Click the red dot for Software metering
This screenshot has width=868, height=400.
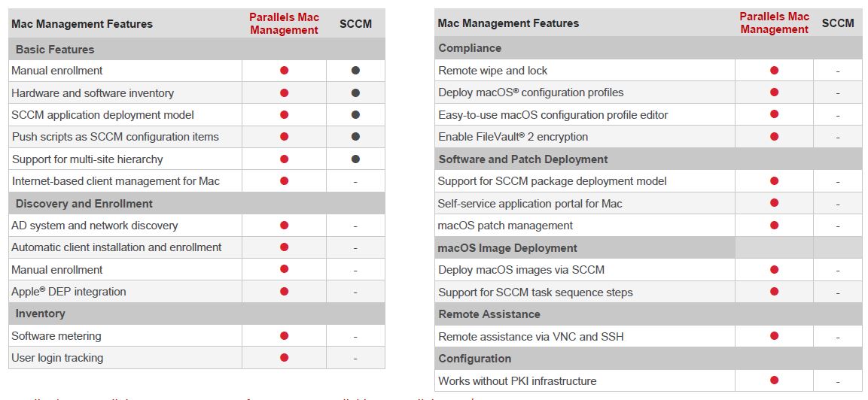(284, 336)
